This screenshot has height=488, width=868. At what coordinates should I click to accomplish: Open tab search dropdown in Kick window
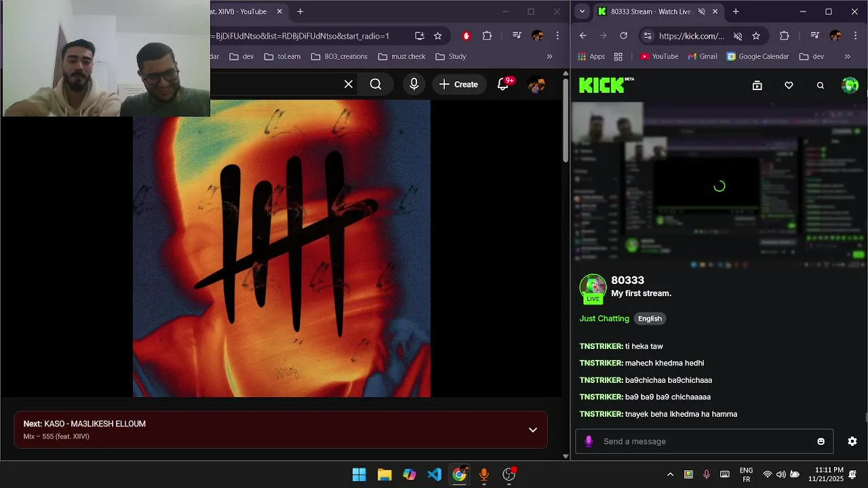coord(582,12)
